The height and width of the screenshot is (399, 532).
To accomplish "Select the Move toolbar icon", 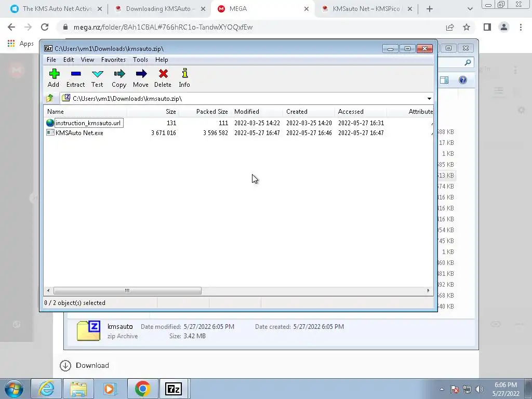I will click(x=141, y=78).
